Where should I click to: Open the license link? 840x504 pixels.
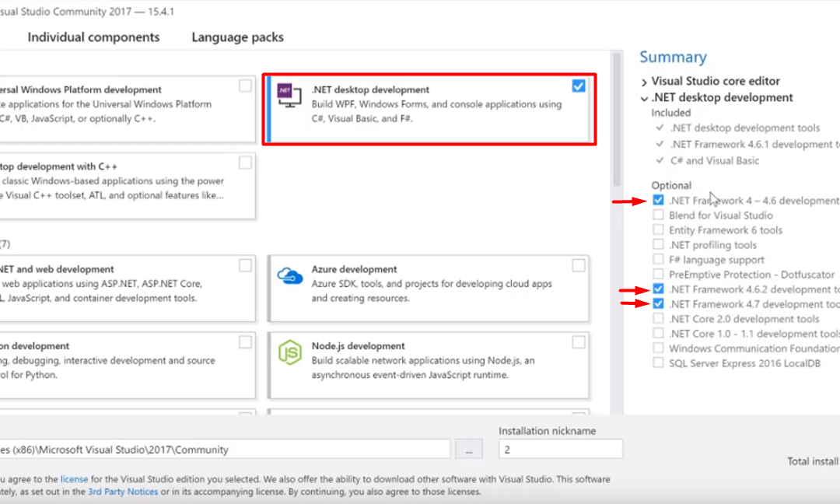coord(74,479)
